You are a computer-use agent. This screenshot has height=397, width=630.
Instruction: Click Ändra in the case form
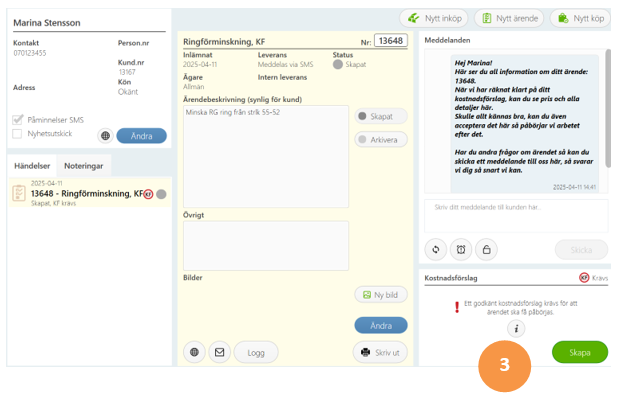point(381,325)
